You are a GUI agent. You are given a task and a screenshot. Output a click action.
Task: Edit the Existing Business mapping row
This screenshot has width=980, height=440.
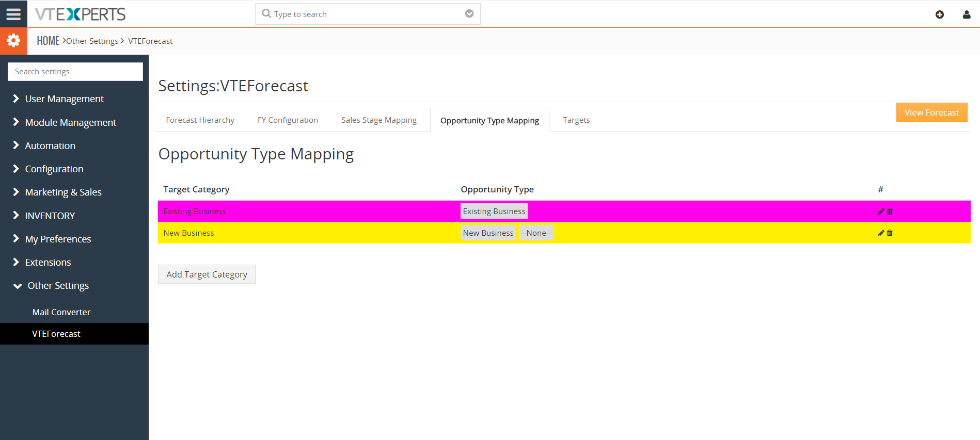coord(881,211)
